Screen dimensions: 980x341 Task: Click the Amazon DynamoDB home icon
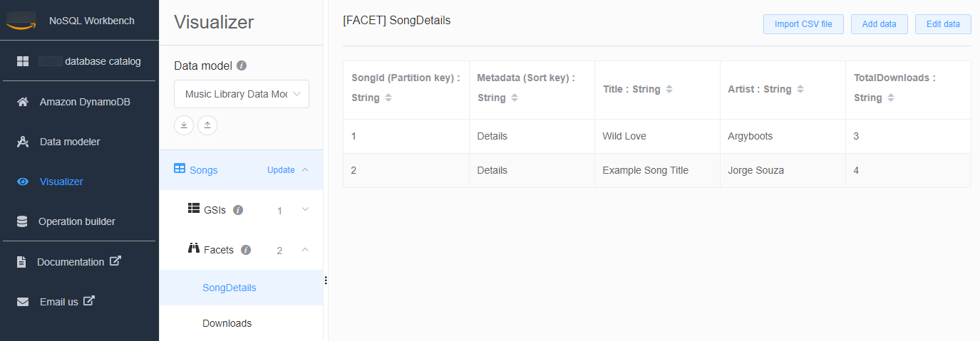23,102
